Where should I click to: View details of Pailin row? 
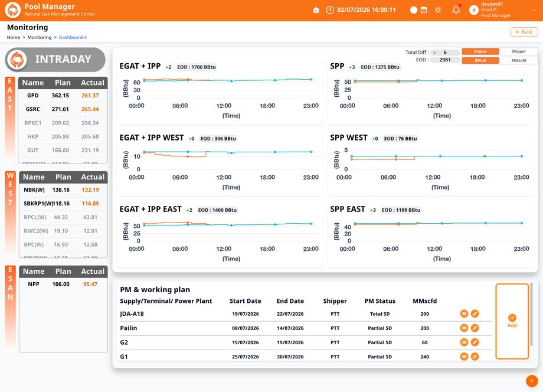click(x=464, y=328)
